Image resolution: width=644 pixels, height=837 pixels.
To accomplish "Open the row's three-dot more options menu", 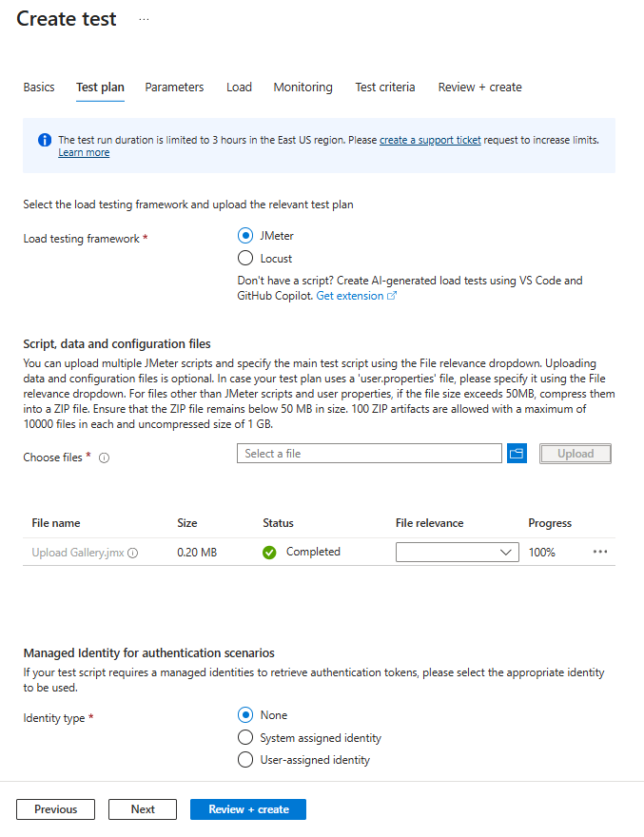I will pos(599,552).
